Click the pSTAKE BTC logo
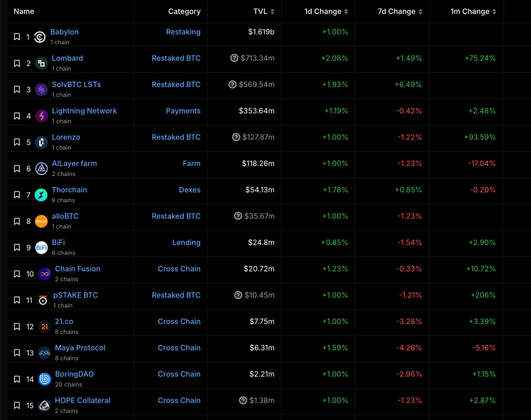 pyautogui.click(x=43, y=300)
